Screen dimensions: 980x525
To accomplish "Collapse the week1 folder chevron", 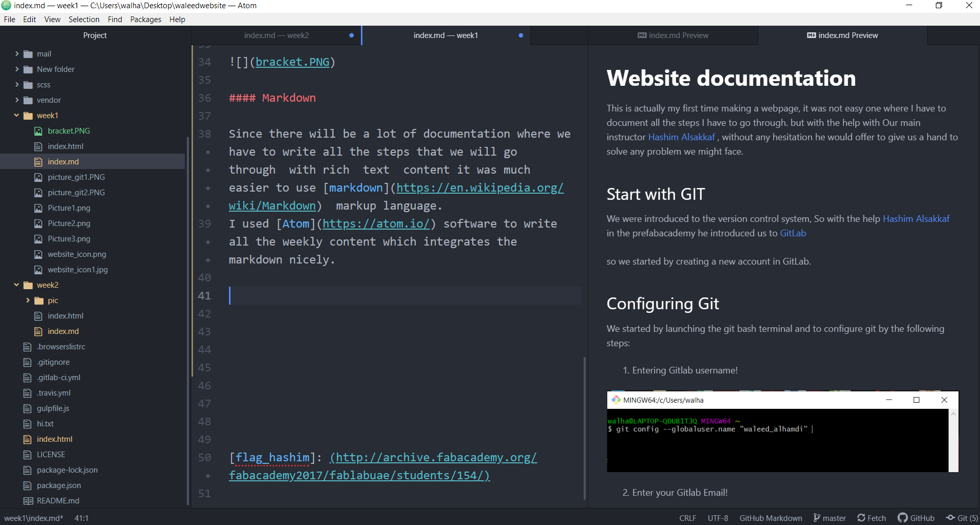I will point(17,116).
